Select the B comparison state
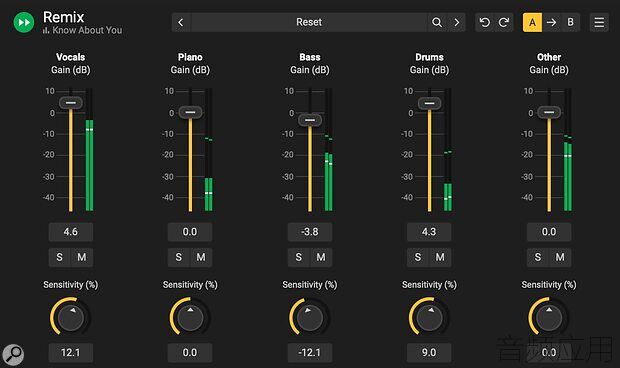 point(571,22)
